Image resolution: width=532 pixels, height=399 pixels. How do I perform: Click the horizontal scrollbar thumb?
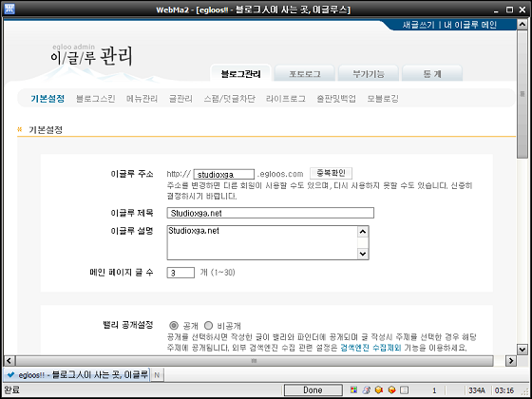[x=255, y=360]
